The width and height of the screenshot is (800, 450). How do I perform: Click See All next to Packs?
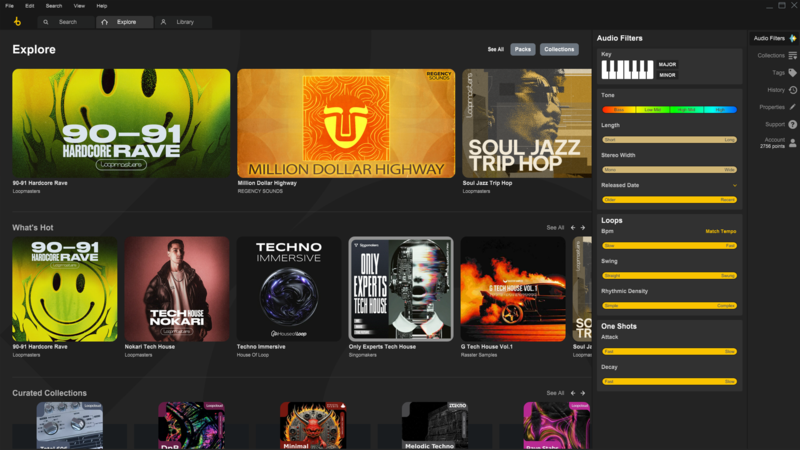(x=495, y=49)
